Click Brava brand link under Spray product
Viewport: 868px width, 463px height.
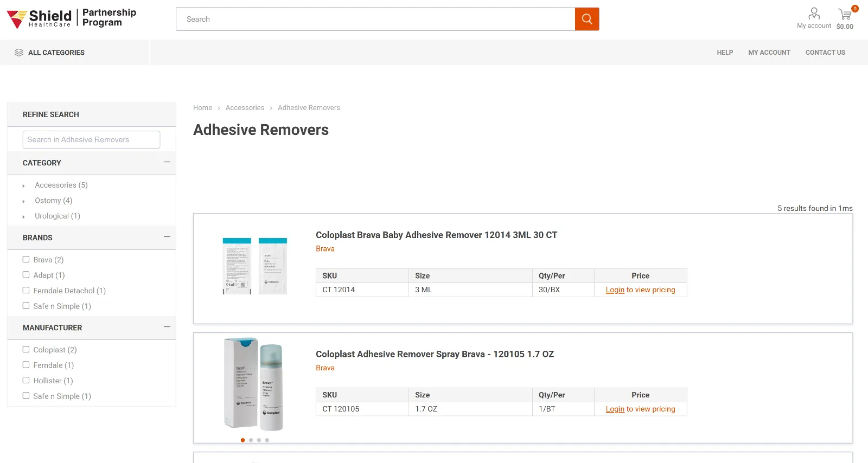coord(325,368)
